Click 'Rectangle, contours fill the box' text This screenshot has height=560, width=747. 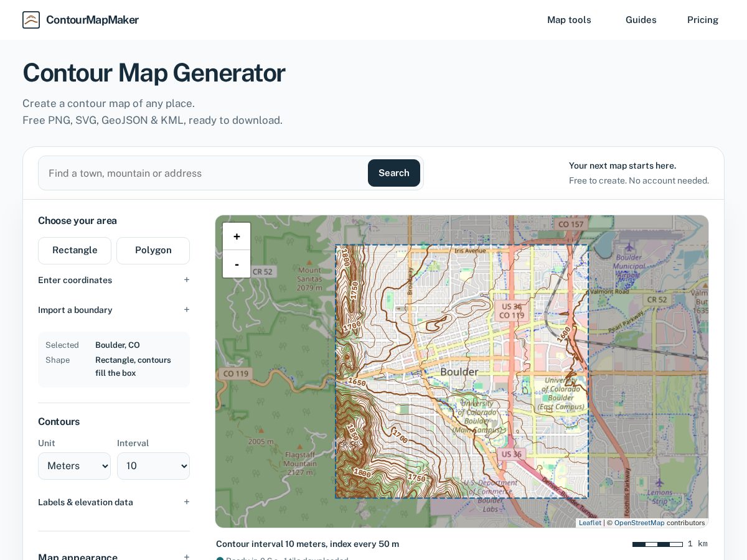[133, 366]
